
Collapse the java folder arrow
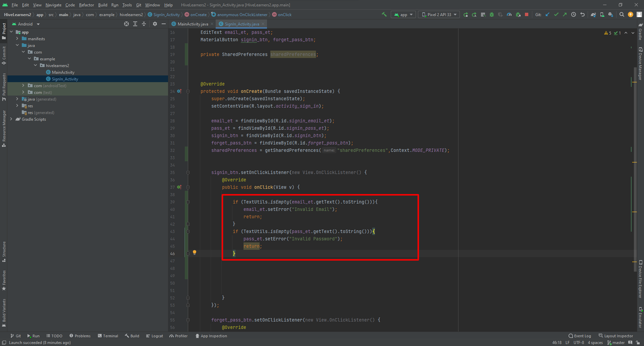click(x=17, y=45)
